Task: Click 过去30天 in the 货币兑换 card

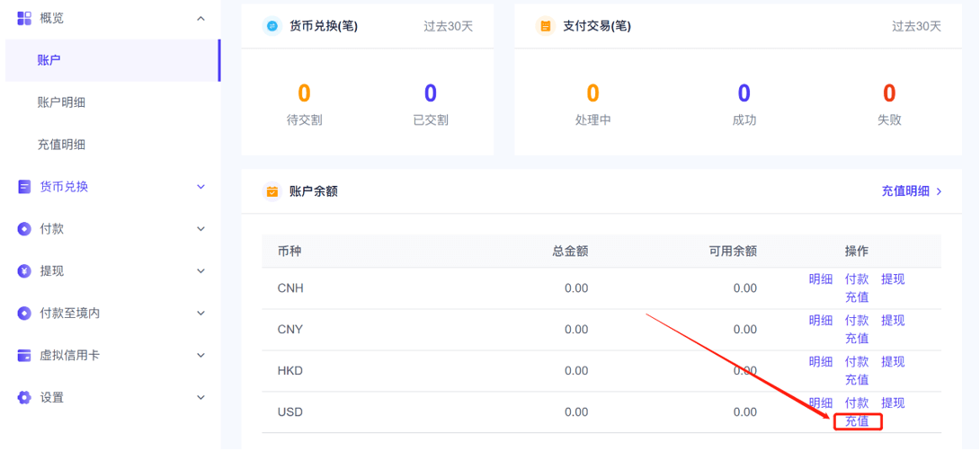Action: click(448, 26)
